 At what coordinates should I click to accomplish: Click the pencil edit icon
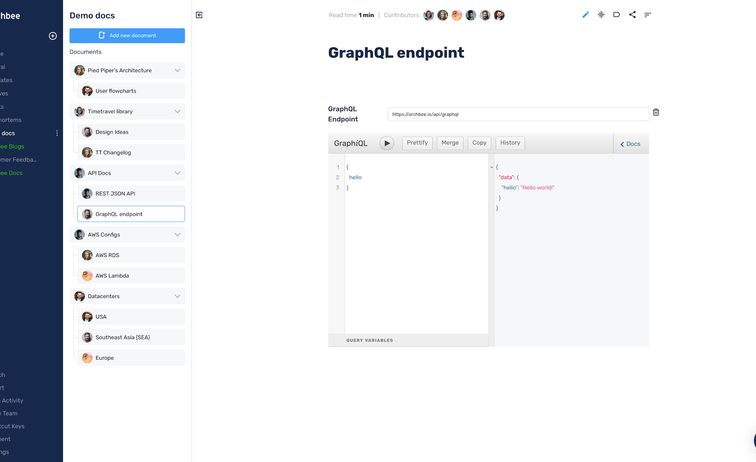(586, 15)
